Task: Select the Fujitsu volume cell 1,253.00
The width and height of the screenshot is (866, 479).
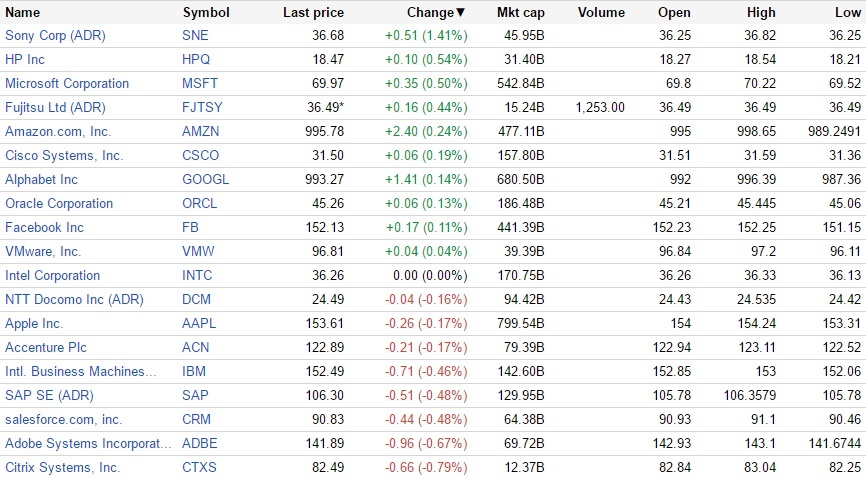Action: [x=600, y=108]
